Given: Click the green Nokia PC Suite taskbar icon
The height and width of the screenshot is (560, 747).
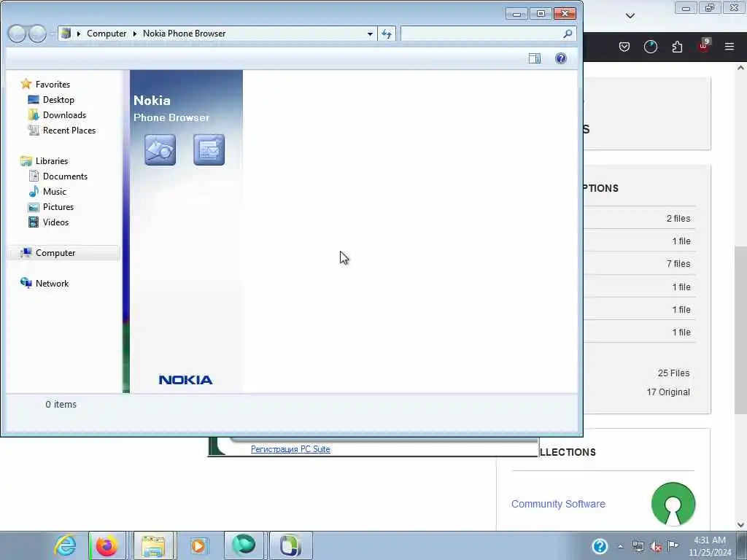Looking at the screenshot, I should click(244, 545).
